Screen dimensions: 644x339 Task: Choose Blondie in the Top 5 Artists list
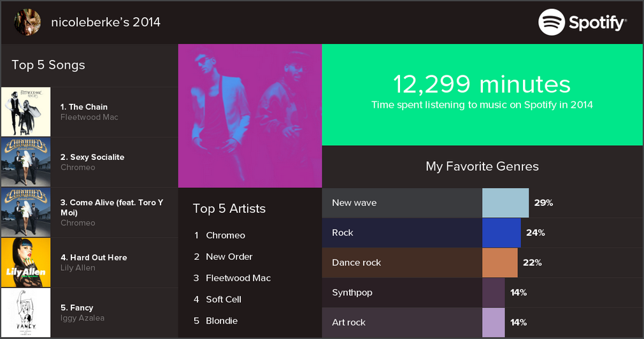(x=222, y=321)
